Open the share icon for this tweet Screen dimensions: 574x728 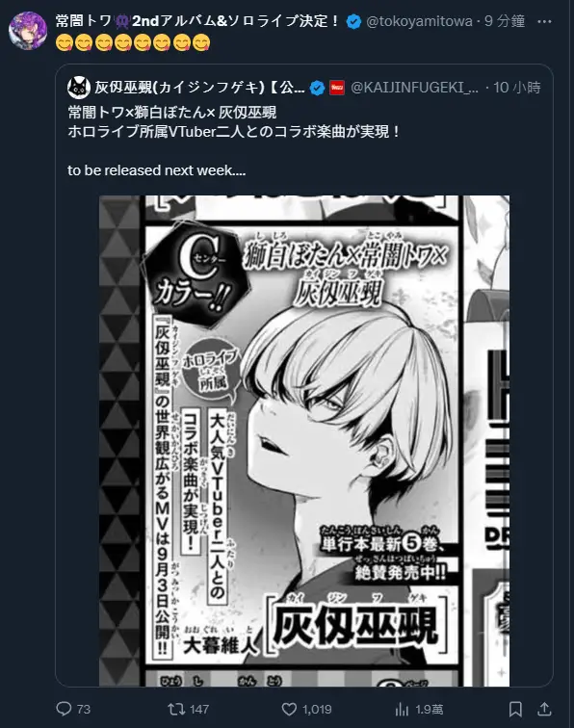click(x=544, y=709)
